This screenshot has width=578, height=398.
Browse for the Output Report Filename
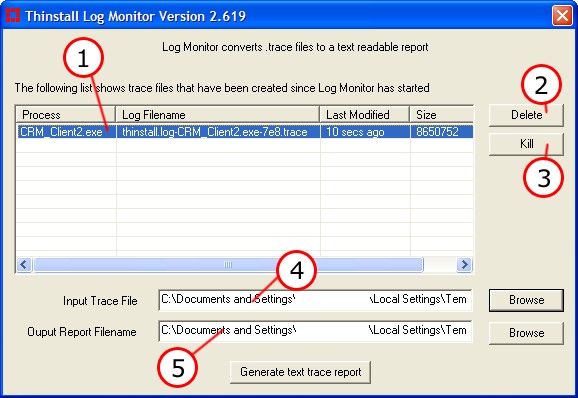tap(526, 333)
